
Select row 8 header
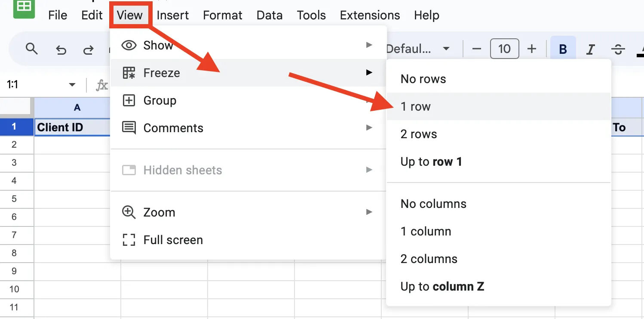coord(17,253)
